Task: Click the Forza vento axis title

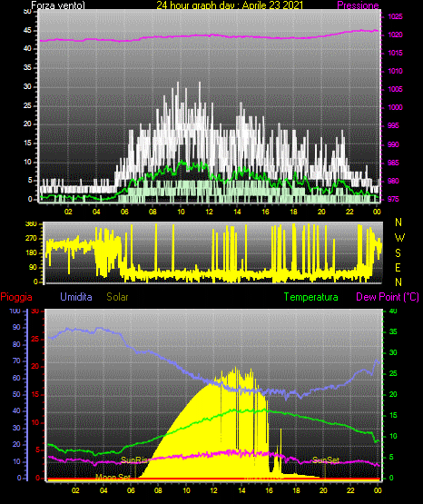Action: tap(58, 5)
